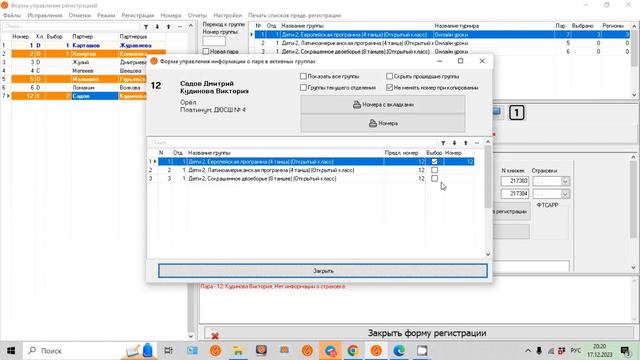The height and width of the screenshot is (360, 640).
Task: Select couple row Карташов
Action: click(89, 45)
